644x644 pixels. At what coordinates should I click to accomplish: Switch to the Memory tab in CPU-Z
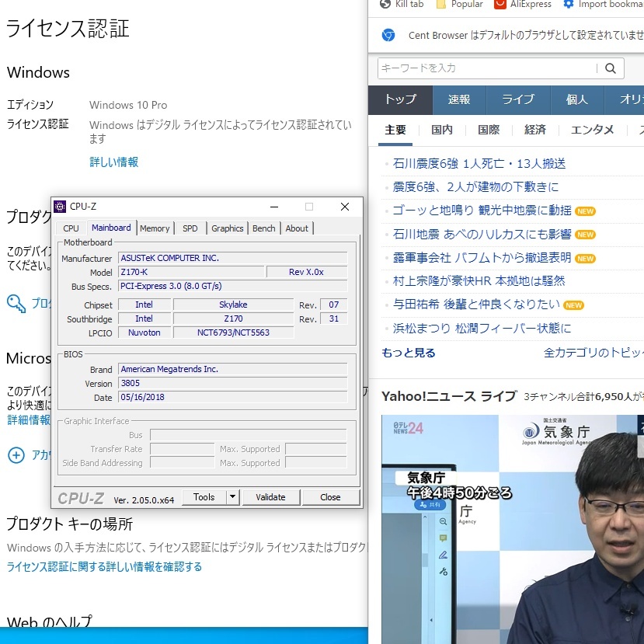pyautogui.click(x=155, y=228)
